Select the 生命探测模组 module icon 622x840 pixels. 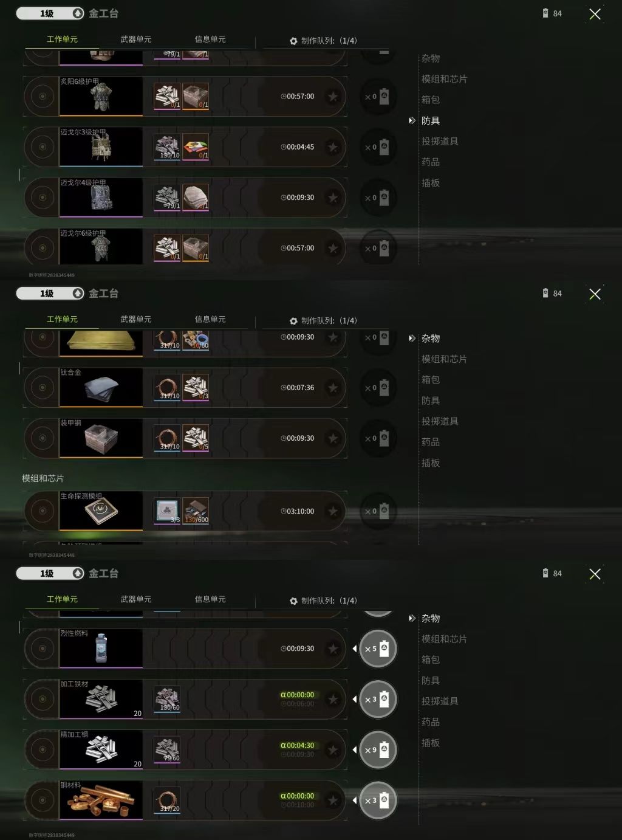pos(101,511)
